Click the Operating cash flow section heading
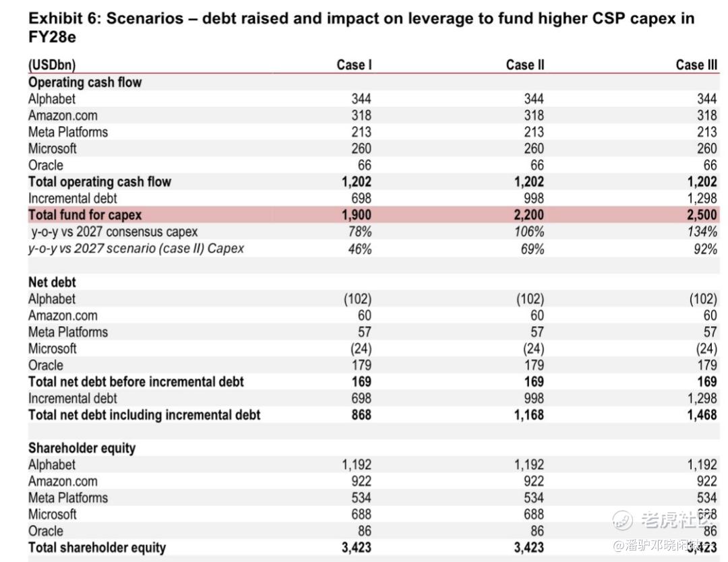728x562 pixels. [85, 82]
